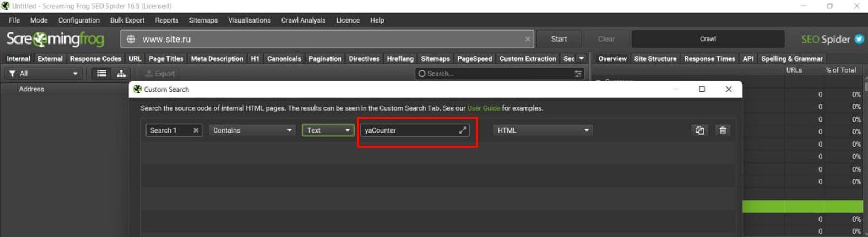Open the Reports menu
The width and height of the screenshot is (868, 237).
click(x=167, y=20)
